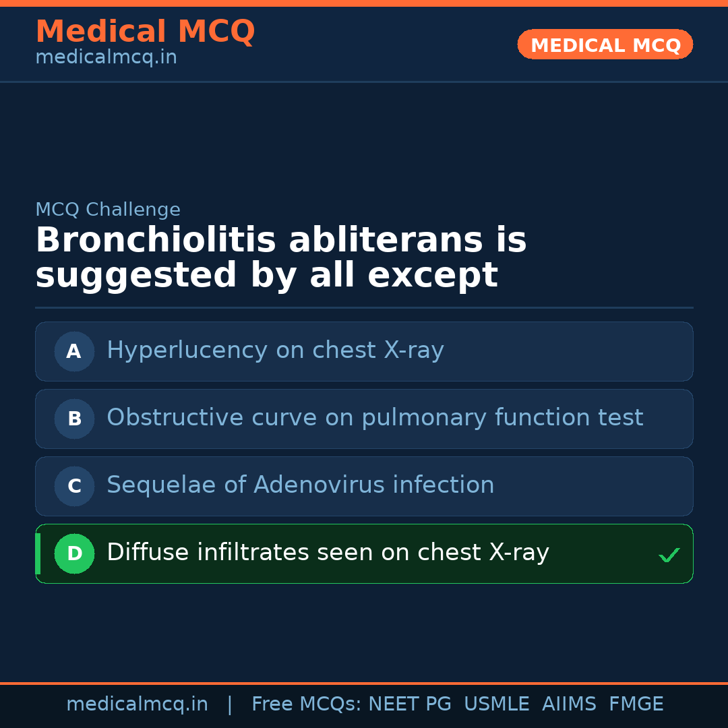Click the letter A option circle
Viewport: 728px width, 728px height.
pos(74,351)
